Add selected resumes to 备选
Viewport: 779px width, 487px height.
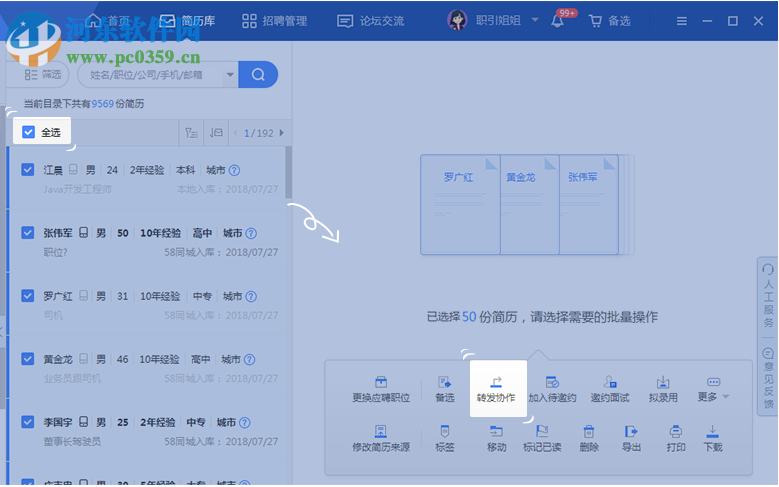(445, 389)
